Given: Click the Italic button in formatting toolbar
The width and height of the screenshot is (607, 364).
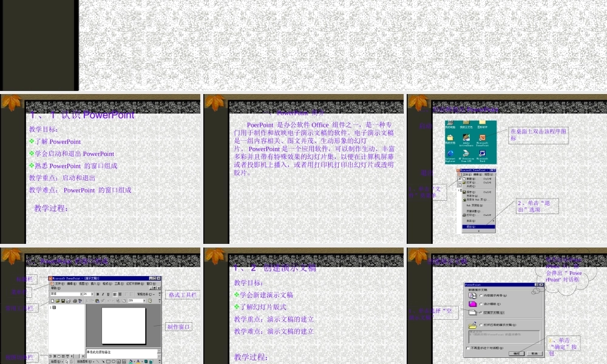Looking at the screenshot, I should [x=103, y=294].
